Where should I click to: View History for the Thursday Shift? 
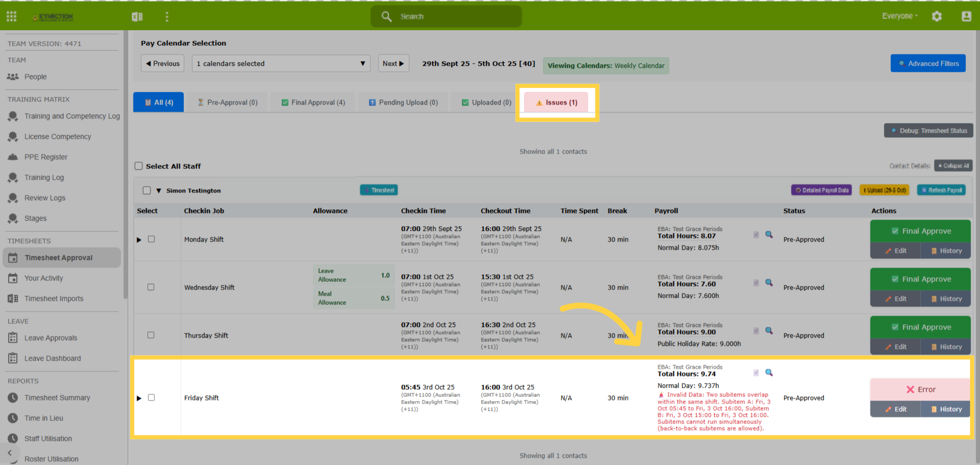click(946, 347)
